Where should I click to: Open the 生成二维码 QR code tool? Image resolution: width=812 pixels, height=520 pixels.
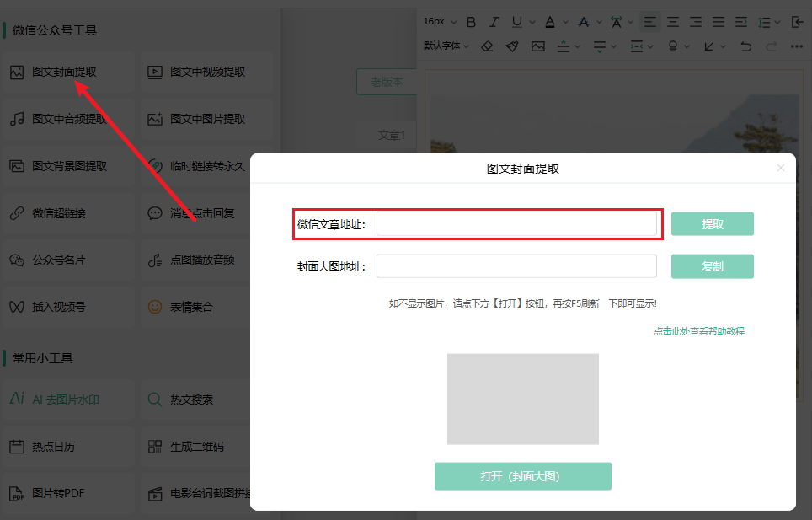[x=196, y=447]
